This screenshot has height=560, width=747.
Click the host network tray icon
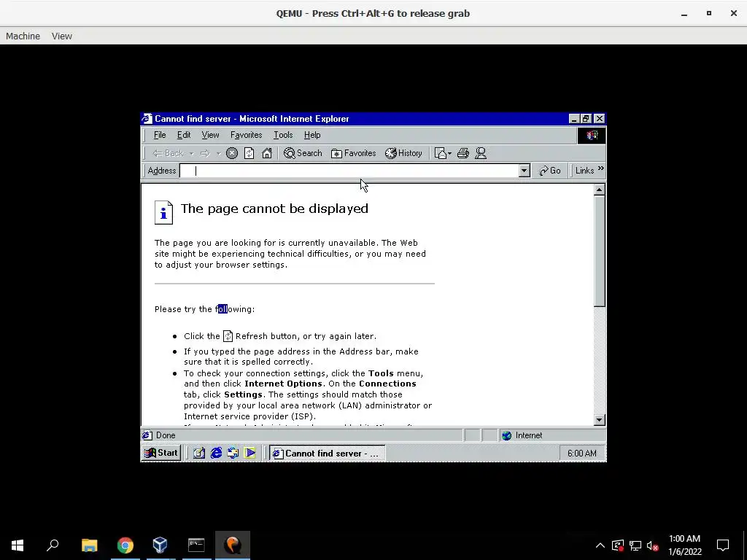tap(635, 545)
